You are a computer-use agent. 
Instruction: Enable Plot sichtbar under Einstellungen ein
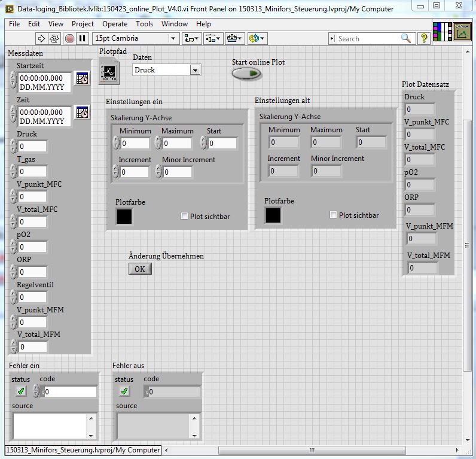(185, 216)
